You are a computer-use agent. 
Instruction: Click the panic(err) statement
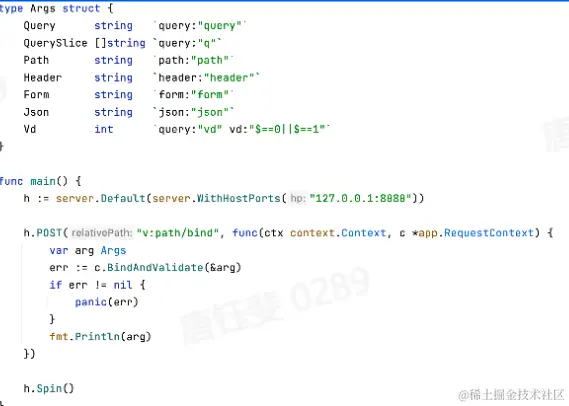coord(107,302)
